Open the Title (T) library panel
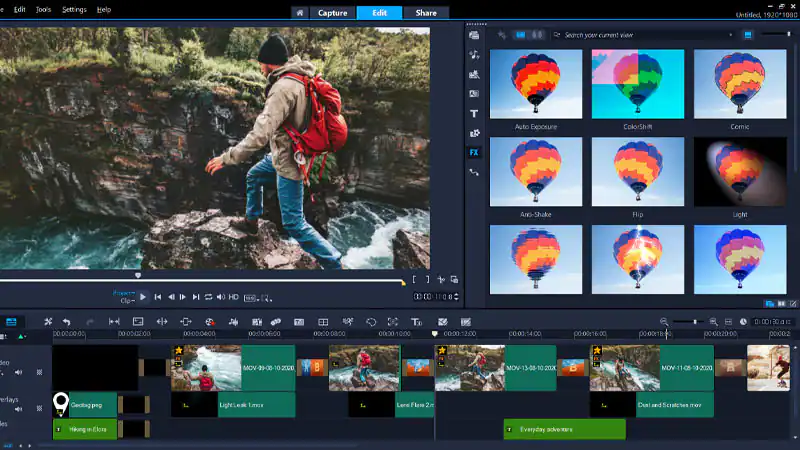Image resolution: width=800 pixels, height=450 pixels. [x=474, y=114]
